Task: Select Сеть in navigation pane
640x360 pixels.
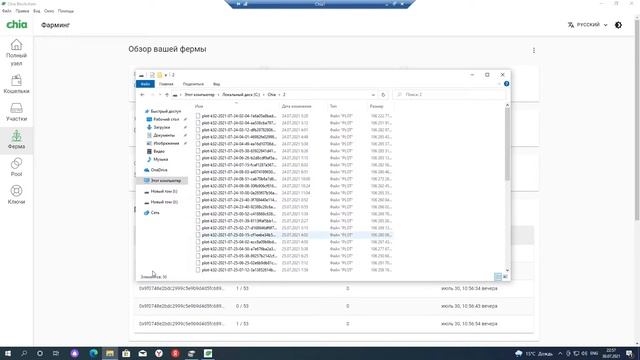Action: tap(155, 213)
